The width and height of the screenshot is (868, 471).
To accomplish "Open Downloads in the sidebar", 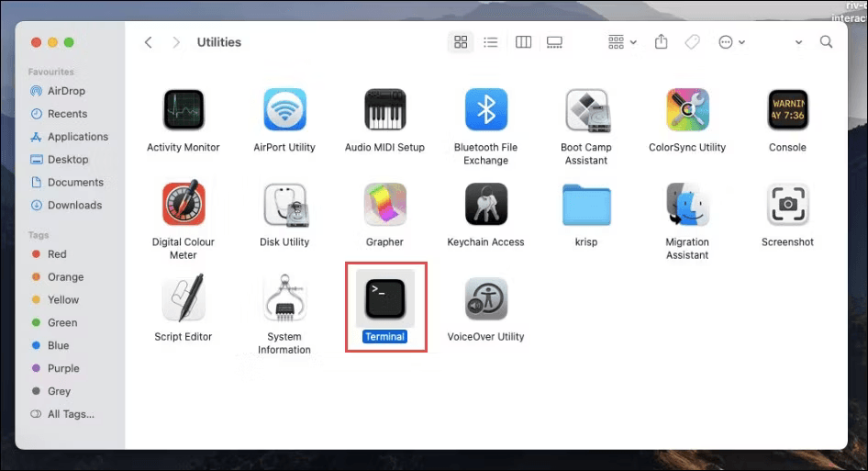I will 66,205.
